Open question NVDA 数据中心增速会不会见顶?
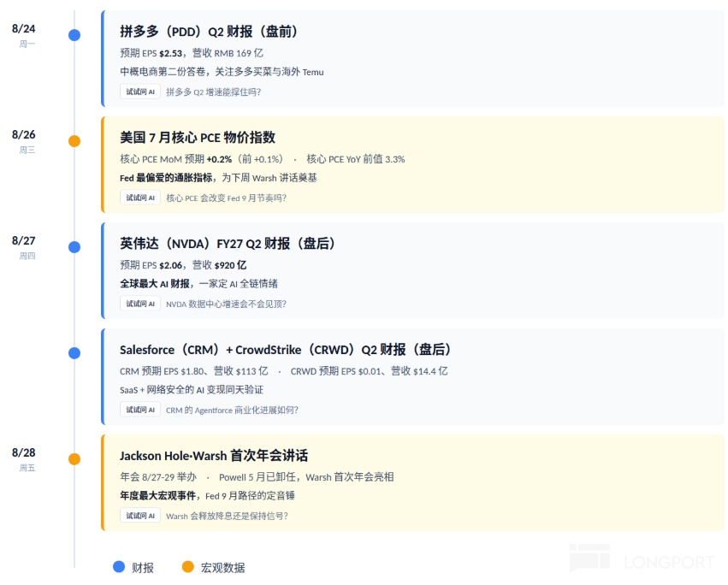The image size is (728, 585). click(226, 304)
